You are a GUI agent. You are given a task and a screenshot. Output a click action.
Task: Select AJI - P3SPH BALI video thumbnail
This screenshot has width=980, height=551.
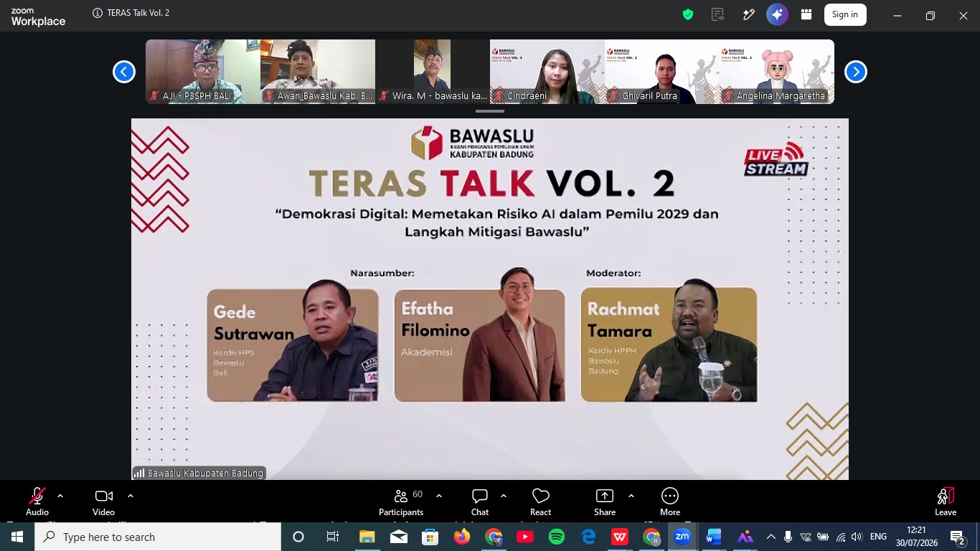coord(203,72)
